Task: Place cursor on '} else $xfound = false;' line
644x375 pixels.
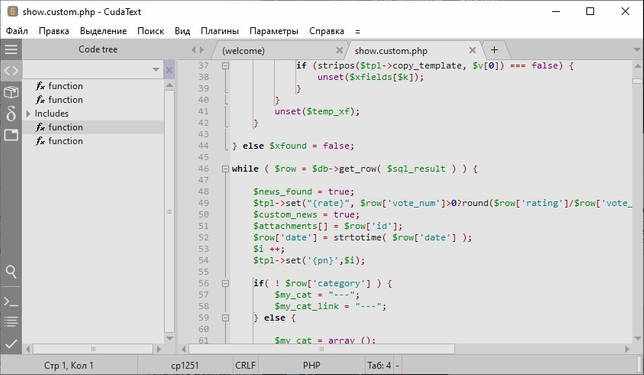Action: [293, 146]
